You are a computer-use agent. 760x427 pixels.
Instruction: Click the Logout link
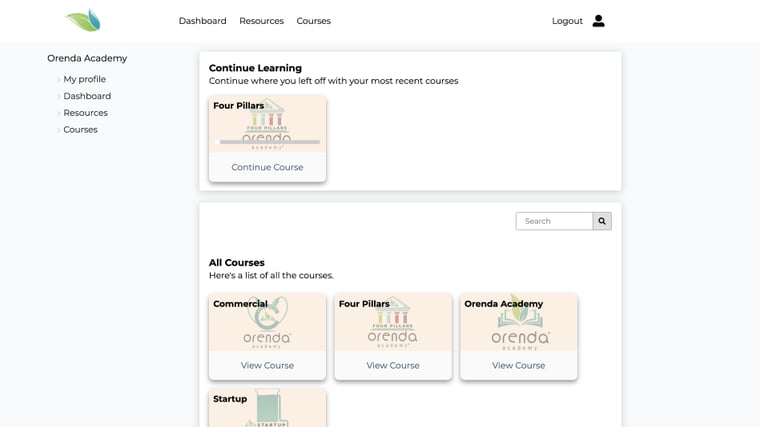pos(567,21)
